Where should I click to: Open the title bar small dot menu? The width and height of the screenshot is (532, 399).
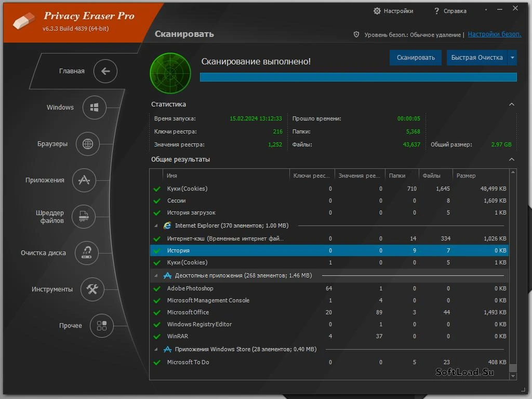click(486, 9)
